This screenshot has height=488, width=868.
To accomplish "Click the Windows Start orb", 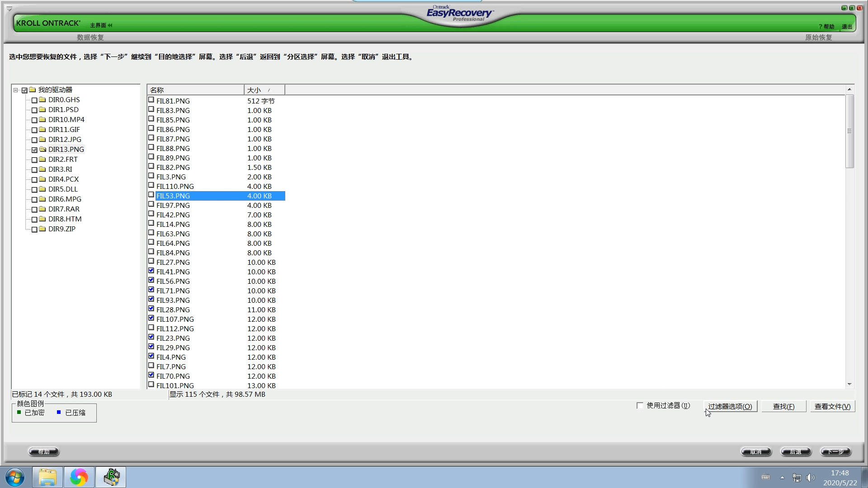I will click(15, 477).
